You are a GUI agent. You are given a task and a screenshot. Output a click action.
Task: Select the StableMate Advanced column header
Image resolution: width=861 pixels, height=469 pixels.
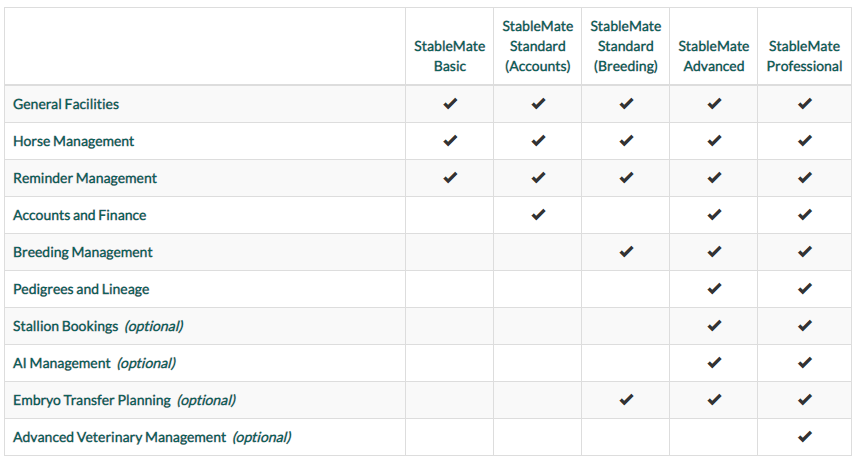(714, 56)
